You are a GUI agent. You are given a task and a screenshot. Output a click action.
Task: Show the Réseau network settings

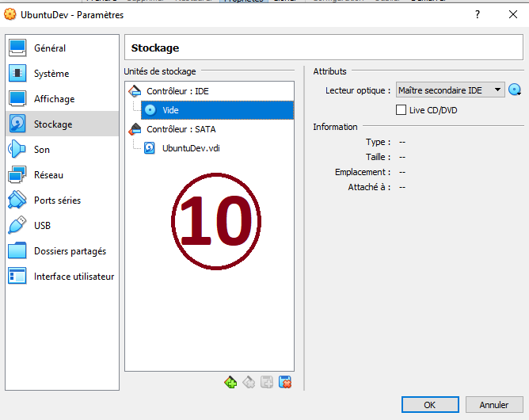click(x=48, y=175)
